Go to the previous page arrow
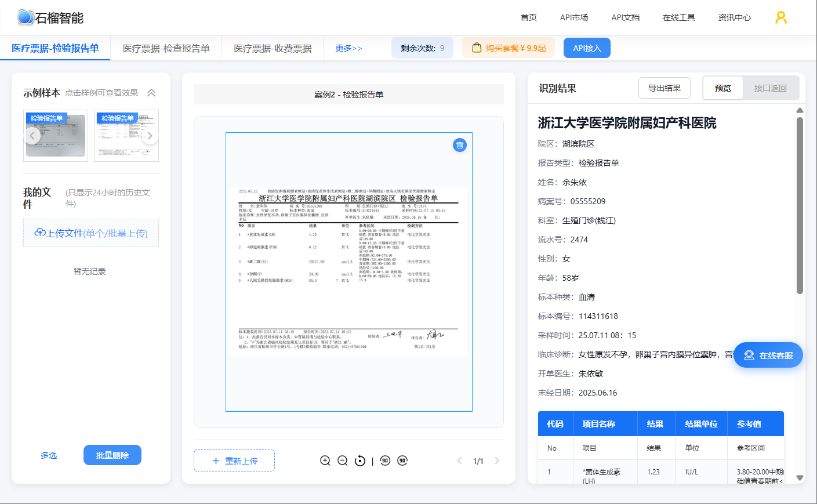This screenshot has width=817, height=504. (459, 461)
